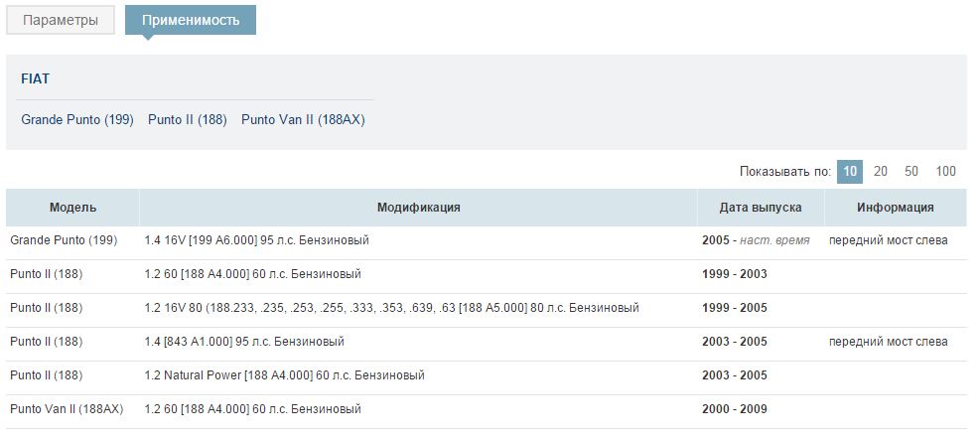Switch to the Параметры tab
The image size is (980, 443).
coord(61,20)
